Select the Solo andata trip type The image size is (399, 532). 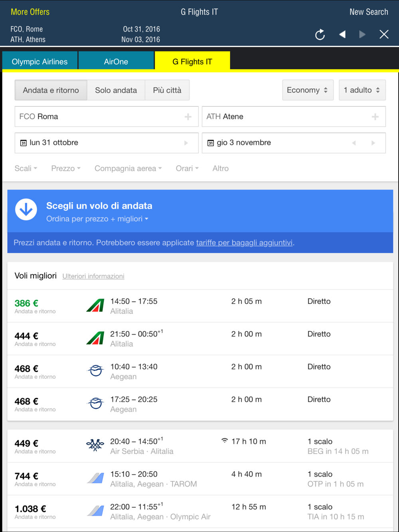[116, 90]
